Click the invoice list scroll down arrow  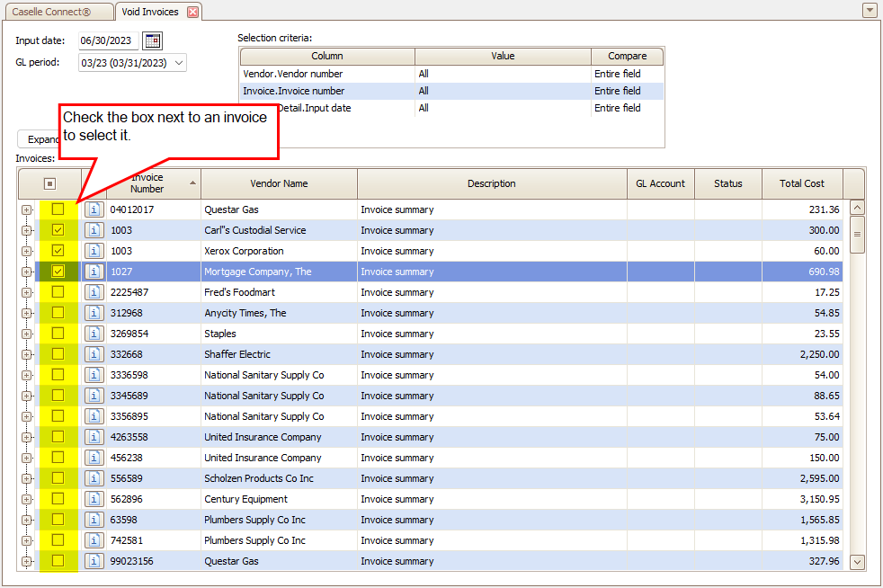point(857,562)
